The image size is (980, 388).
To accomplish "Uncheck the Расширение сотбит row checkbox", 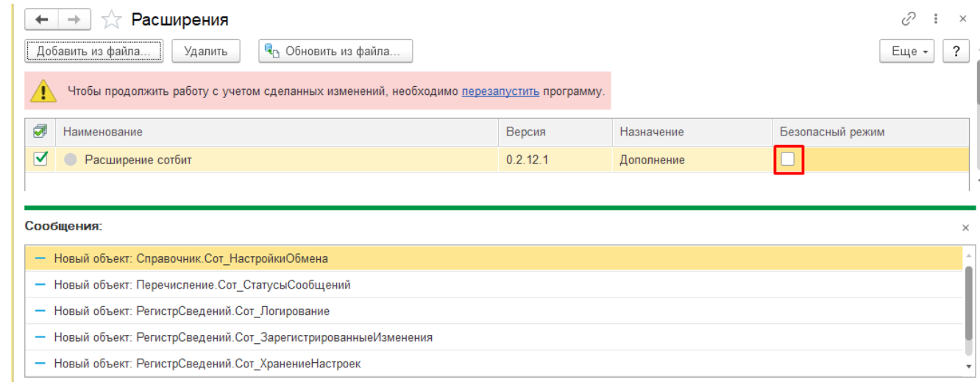I will point(40,158).
